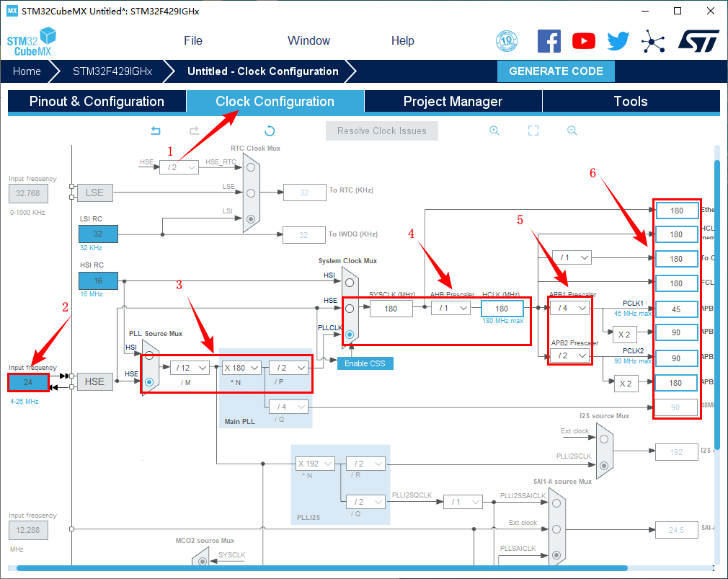Open the AHB Prescaler dropdown
The height and width of the screenshot is (579, 728).
point(450,309)
